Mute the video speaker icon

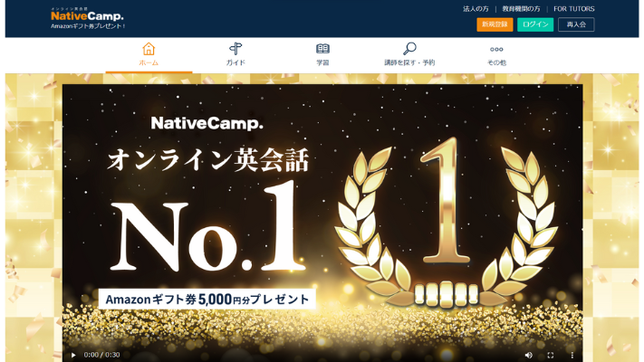point(529,355)
